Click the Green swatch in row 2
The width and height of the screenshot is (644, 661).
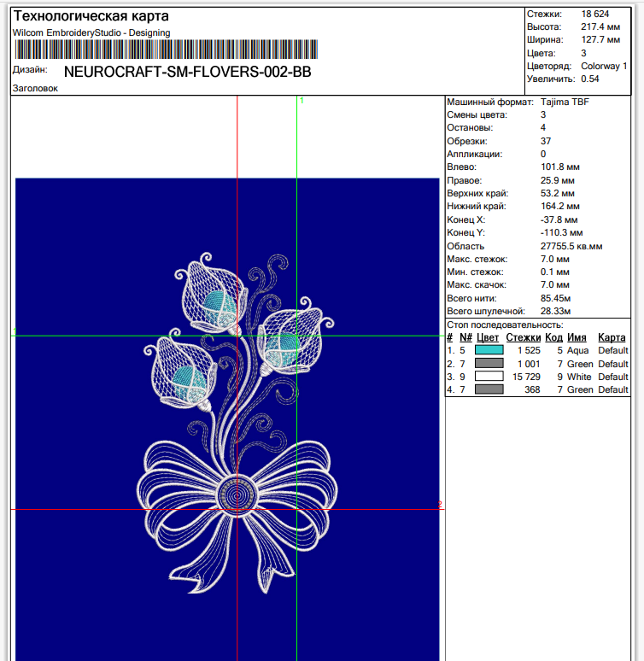point(489,364)
